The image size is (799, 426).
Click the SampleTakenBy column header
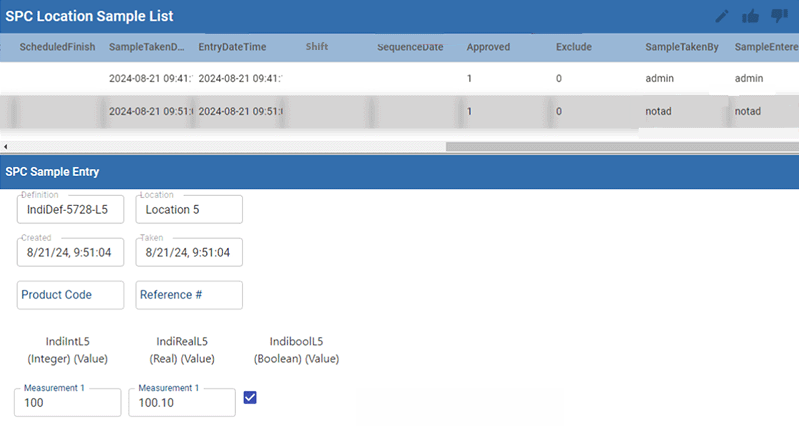[x=682, y=47]
